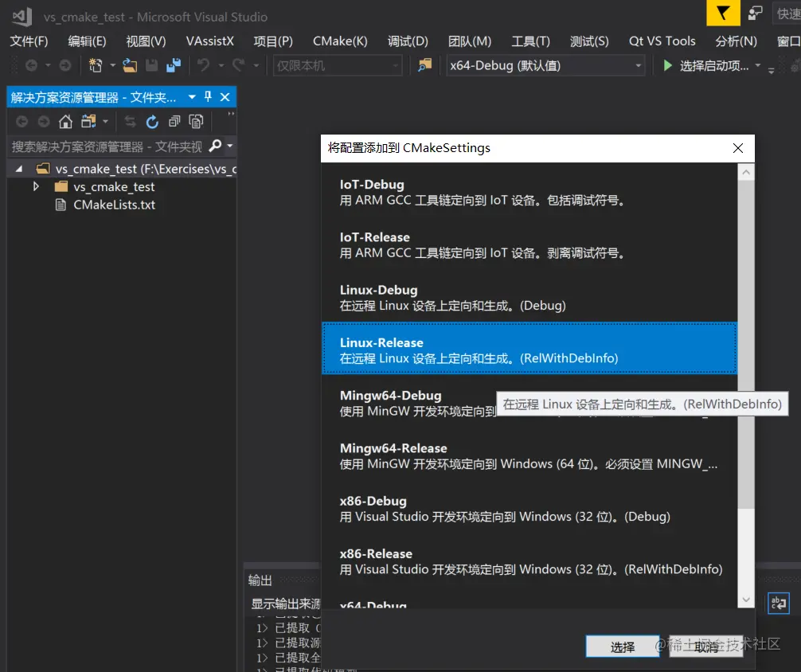Click the sync with active document icon
Image resolution: width=801 pixels, height=672 pixels.
[130, 121]
